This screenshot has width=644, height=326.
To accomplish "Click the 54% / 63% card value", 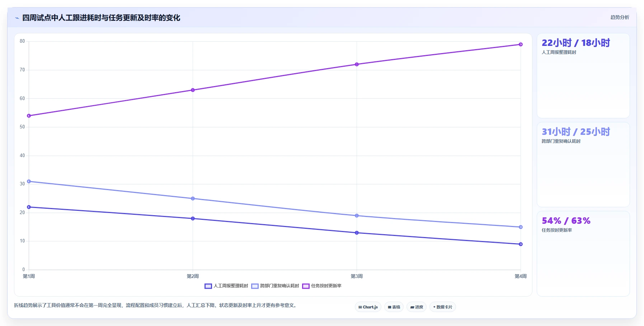I will [x=566, y=221].
